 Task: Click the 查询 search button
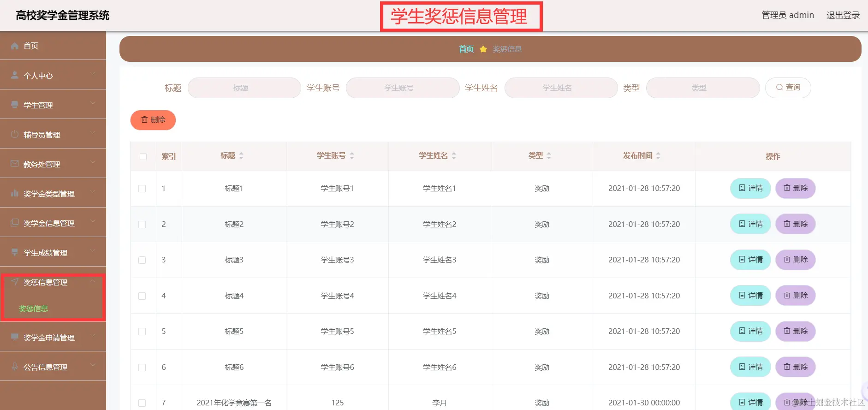click(788, 88)
